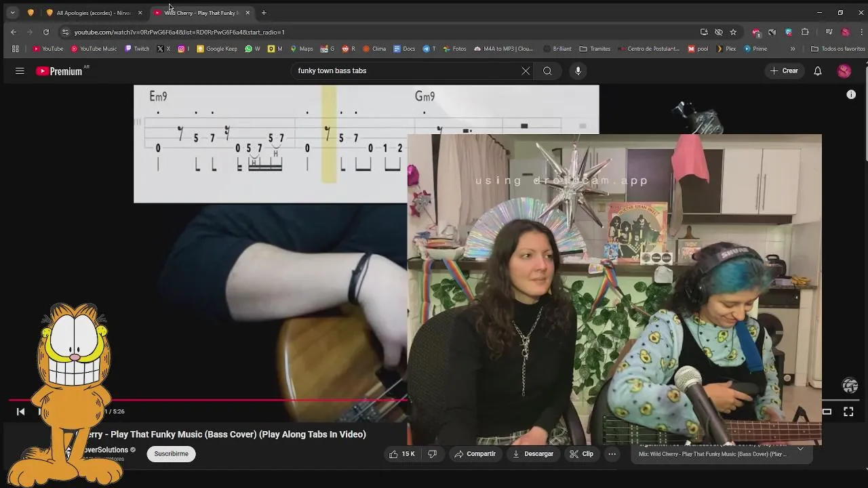Enter fullscreen mode
868x488 pixels.
(848, 411)
